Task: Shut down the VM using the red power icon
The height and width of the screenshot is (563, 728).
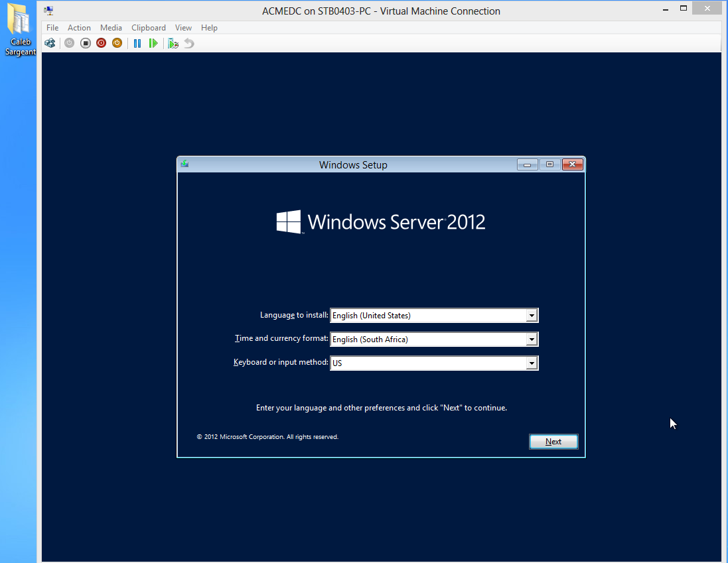Action: coord(102,43)
